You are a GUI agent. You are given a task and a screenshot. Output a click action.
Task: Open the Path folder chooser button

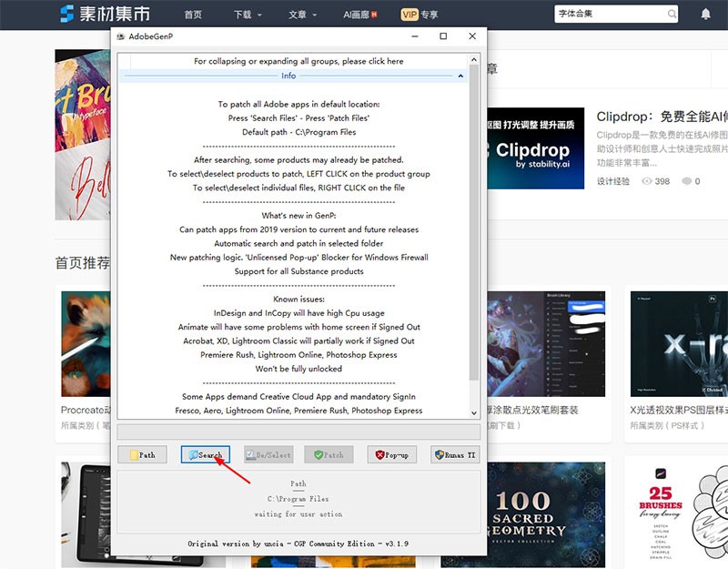[142, 454]
